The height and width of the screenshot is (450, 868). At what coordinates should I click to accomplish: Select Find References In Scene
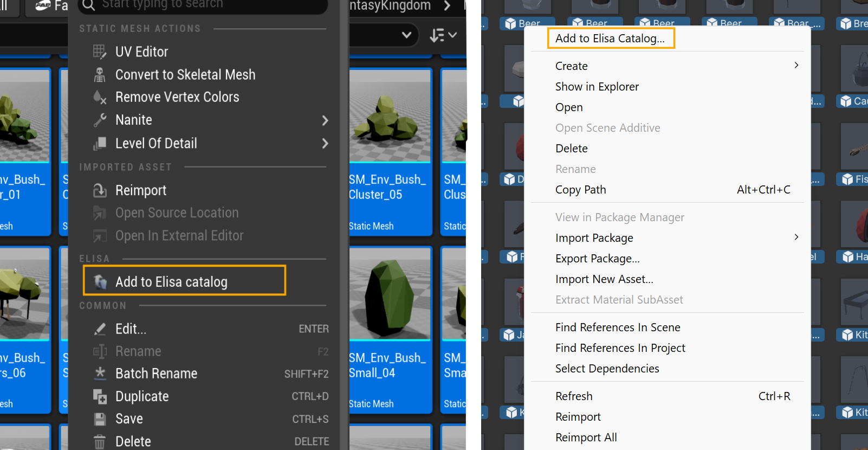pos(618,327)
